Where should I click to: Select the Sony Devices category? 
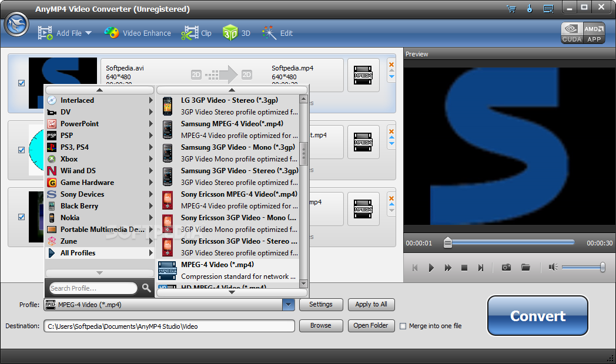click(x=100, y=194)
